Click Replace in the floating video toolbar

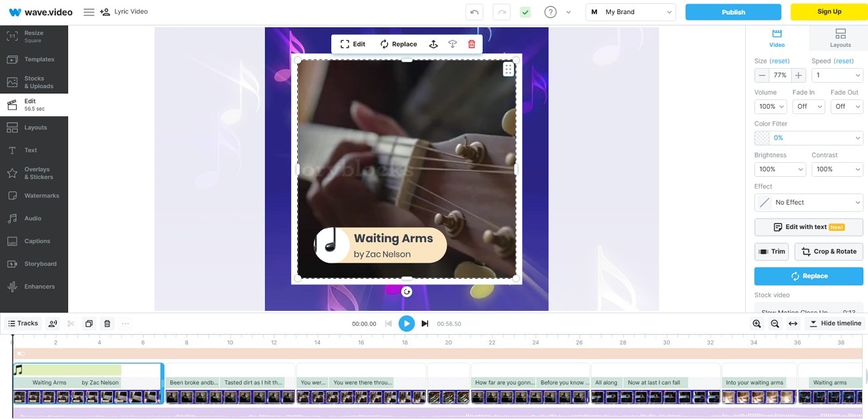(399, 44)
